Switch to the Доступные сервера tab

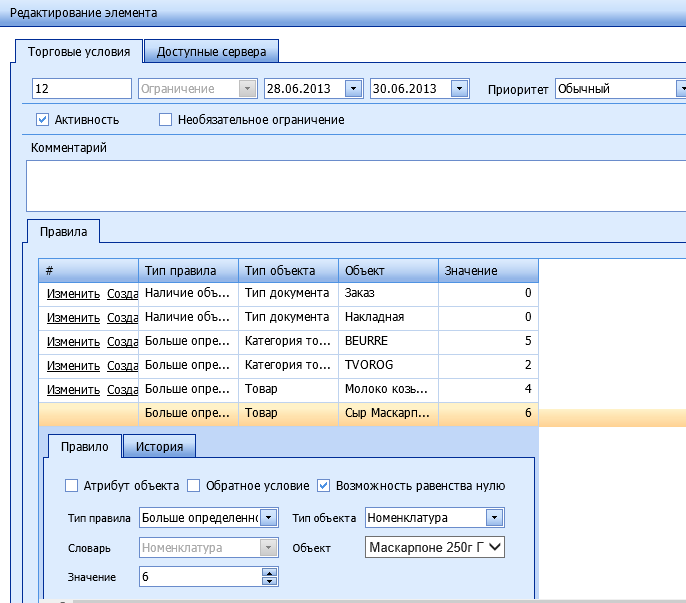click(x=211, y=51)
